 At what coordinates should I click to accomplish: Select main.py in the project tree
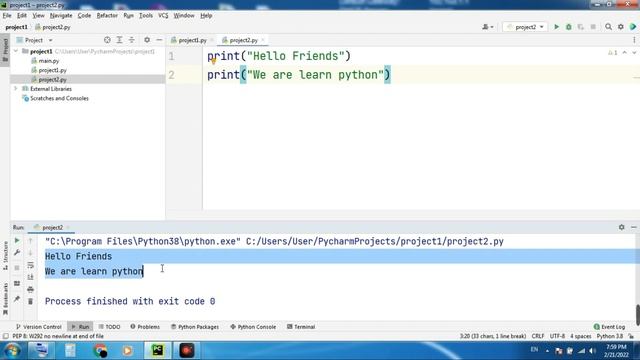pyautogui.click(x=49, y=61)
